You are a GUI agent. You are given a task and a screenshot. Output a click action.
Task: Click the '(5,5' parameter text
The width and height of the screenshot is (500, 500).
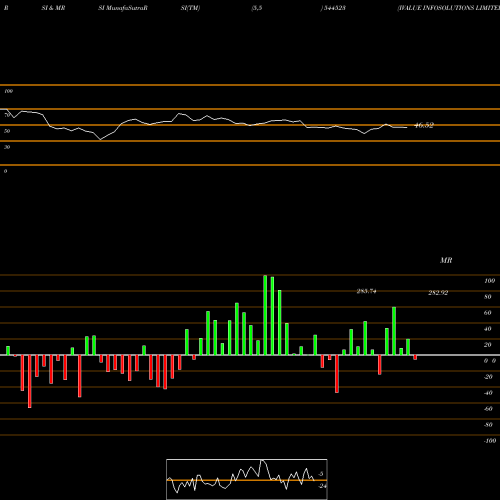click(257, 8)
